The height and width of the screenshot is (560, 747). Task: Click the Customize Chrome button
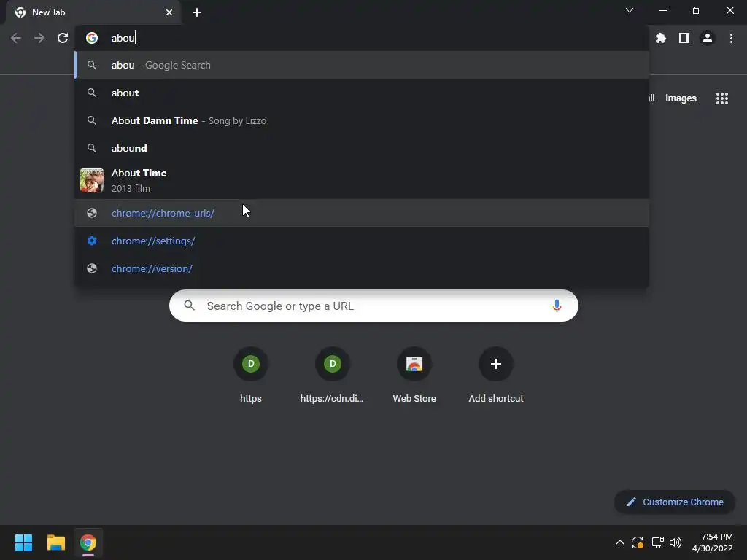675,502
